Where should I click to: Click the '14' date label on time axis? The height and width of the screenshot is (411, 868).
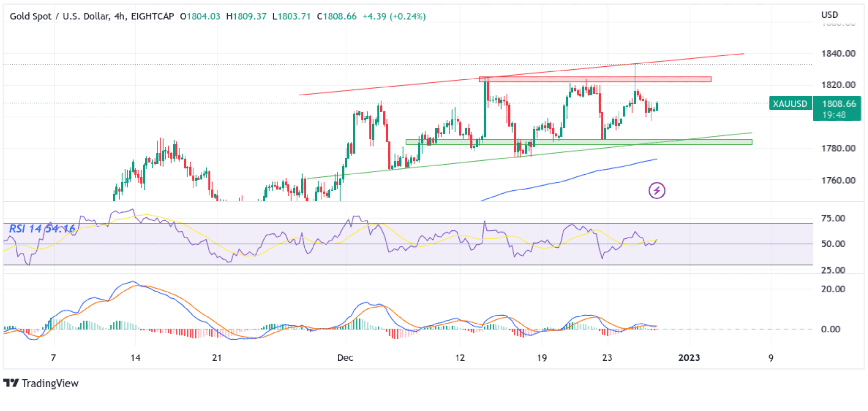(x=135, y=357)
